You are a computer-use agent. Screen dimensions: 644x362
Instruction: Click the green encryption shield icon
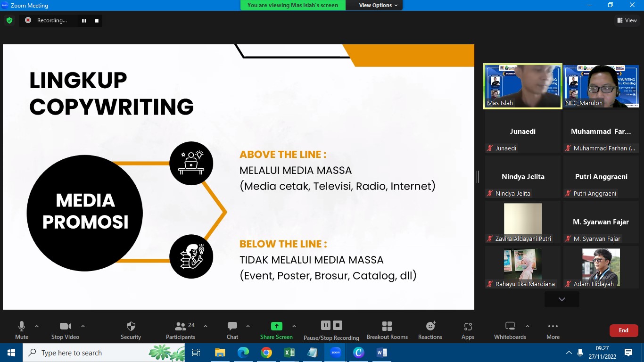[9, 20]
